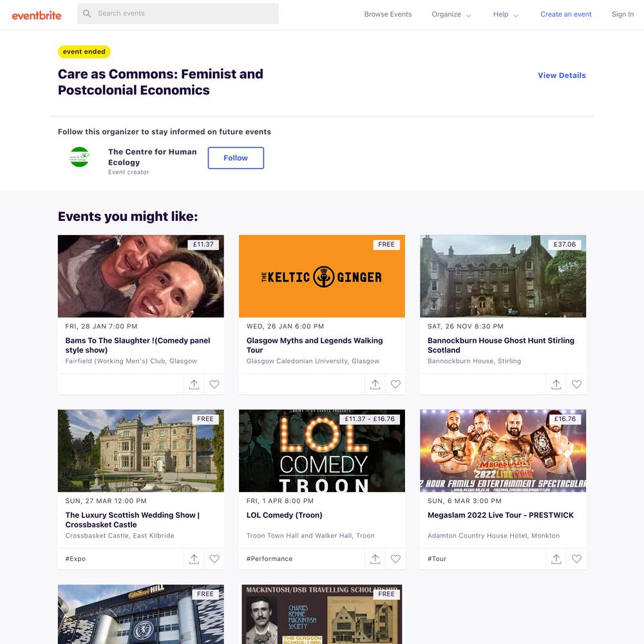Screen dimensions: 644x644
Task: Open Megaslam 2022 Live Tour - PRESTWICK title
Action: (500, 515)
